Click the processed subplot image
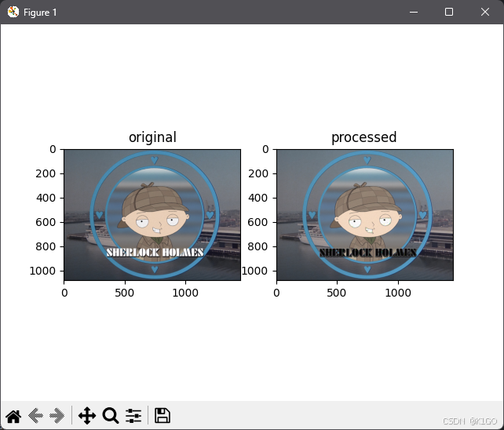Image resolution: width=504 pixels, height=430 pixels. click(x=365, y=215)
